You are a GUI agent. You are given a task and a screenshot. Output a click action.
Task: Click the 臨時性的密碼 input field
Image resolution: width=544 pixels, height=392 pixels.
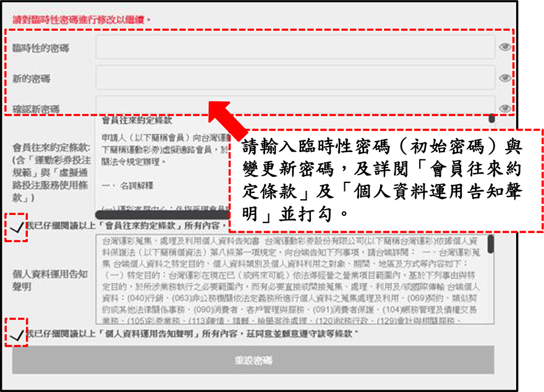point(295,47)
